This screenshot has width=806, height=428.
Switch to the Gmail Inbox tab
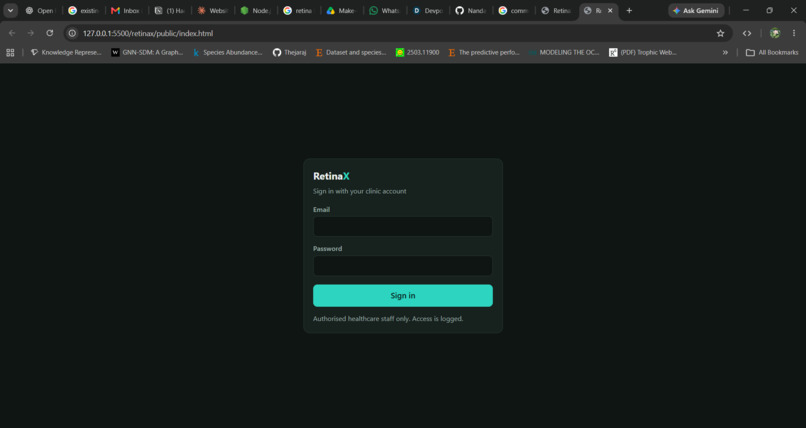[x=126, y=10]
